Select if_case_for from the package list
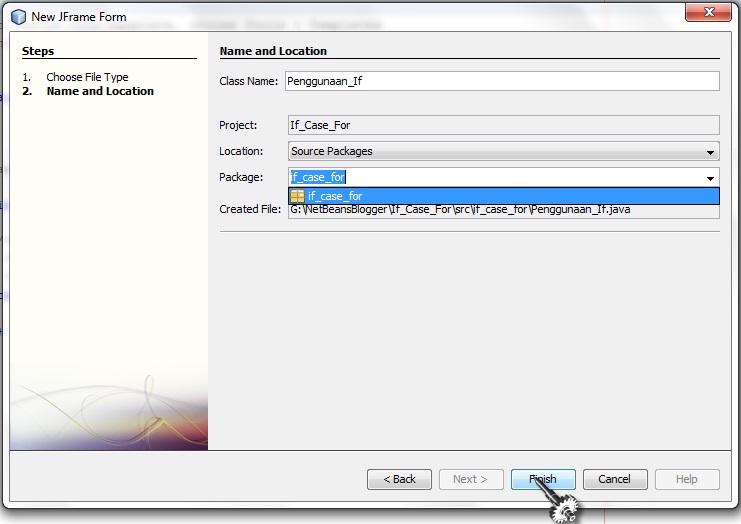This screenshot has height=524, width=741. pos(504,196)
